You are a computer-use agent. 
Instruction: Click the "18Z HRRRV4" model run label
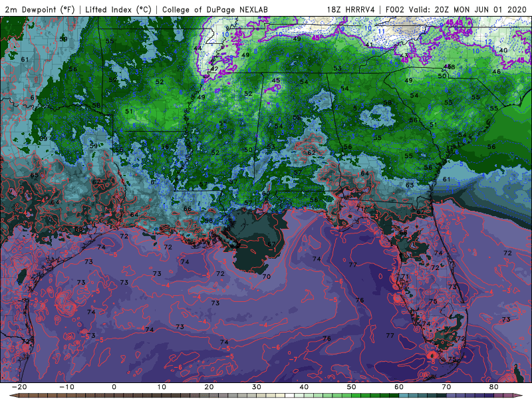tap(351, 9)
